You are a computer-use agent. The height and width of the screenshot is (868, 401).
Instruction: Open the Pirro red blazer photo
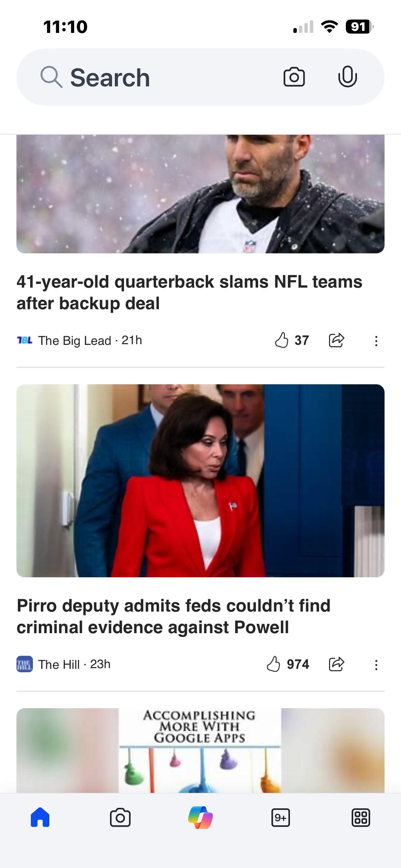[x=200, y=481]
